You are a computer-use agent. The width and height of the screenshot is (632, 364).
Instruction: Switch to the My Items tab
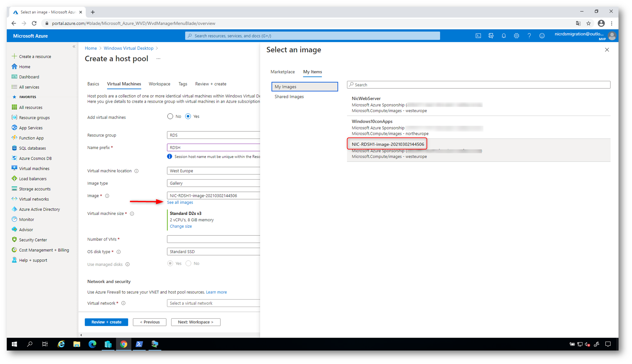(313, 72)
